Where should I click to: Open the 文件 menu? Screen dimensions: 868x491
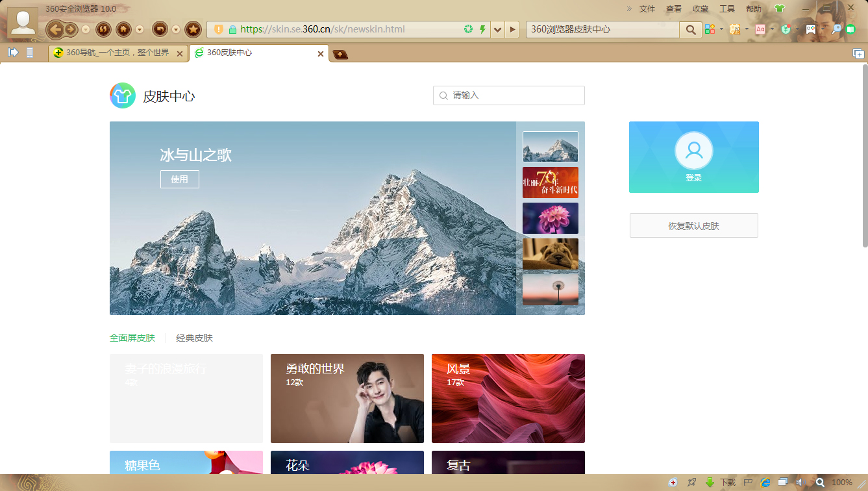(x=647, y=9)
